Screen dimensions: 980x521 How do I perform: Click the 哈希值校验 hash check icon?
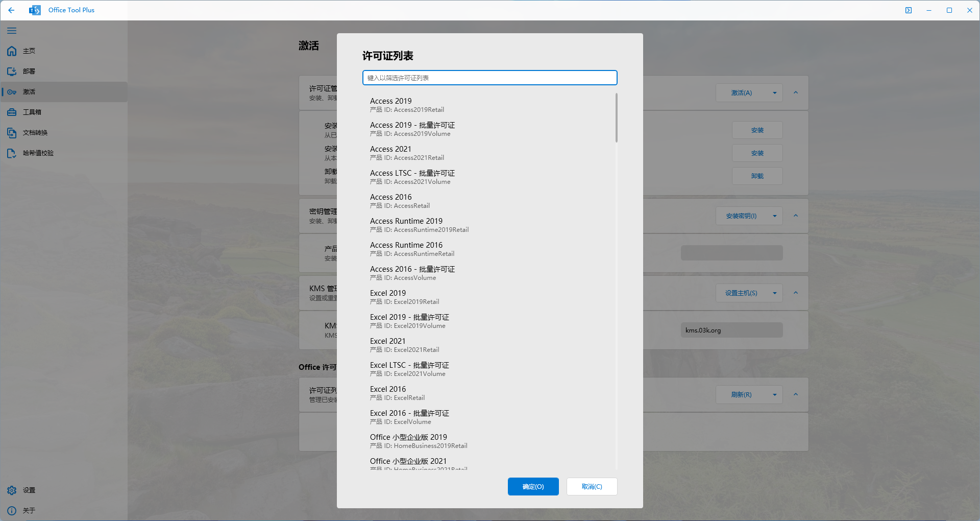tap(12, 153)
